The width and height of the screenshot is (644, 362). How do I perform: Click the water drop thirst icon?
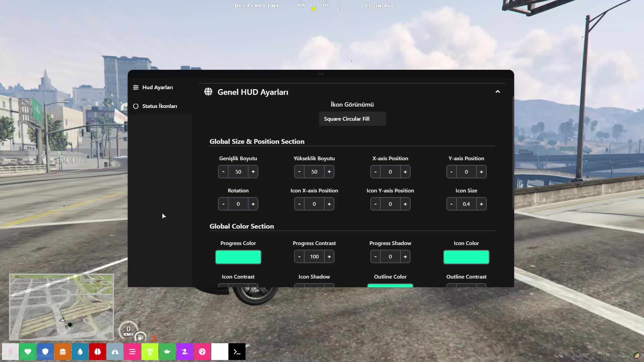point(80,352)
